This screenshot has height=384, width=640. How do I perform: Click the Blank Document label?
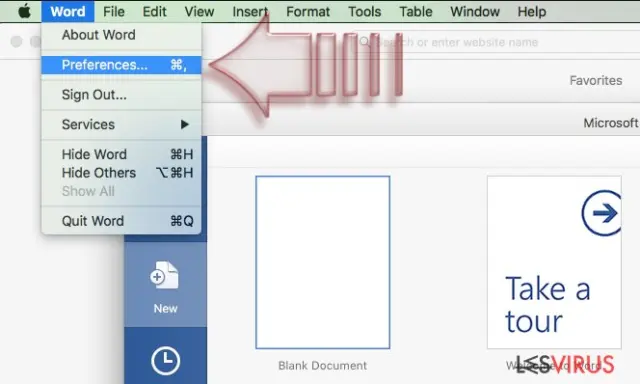click(322, 366)
